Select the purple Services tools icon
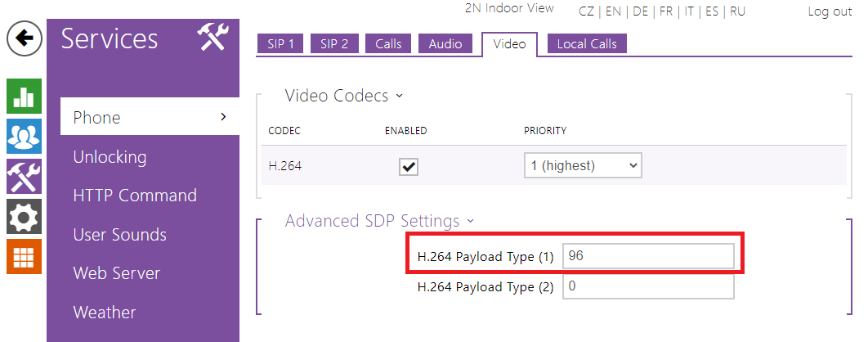Screen dimensions: 868x342 [24, 177]
